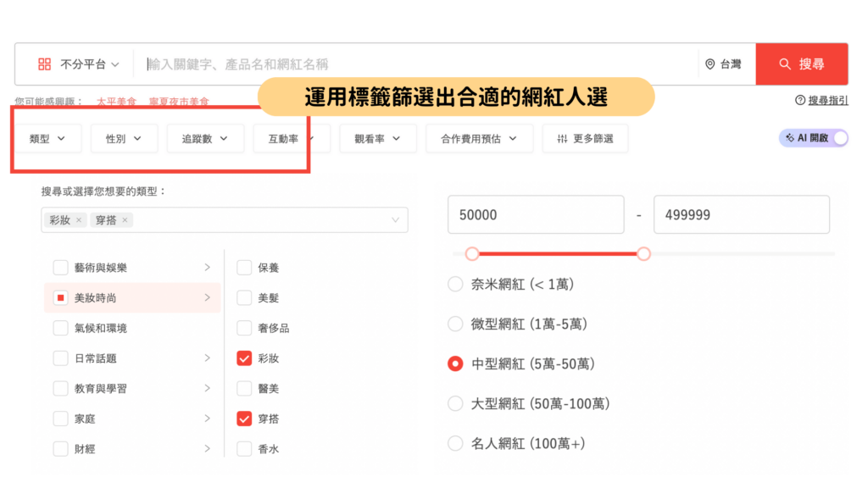Click the search guide question-mark icon
Screen dimensions: 868x488
[799, 101]
